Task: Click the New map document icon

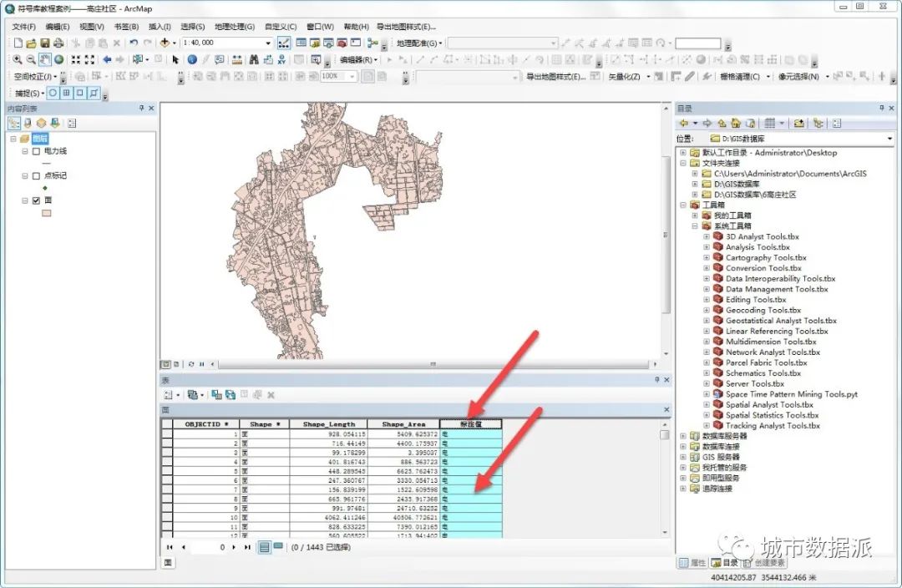Action: tap(18, 43)
